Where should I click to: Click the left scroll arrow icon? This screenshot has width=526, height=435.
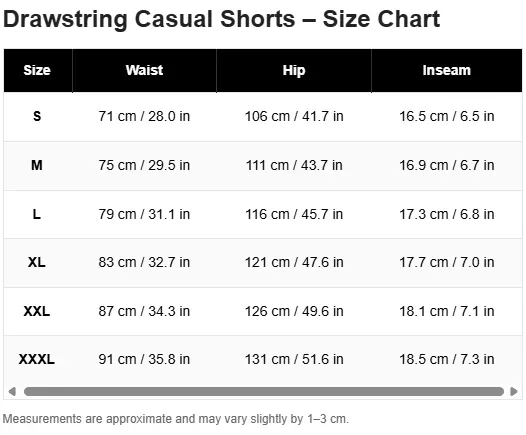click(x=12, y=391)
